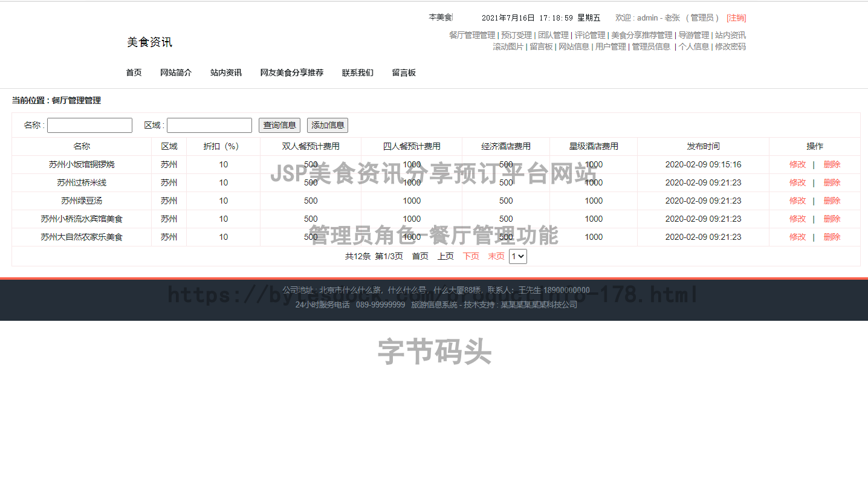The height and width of the screenshot is (499, 868).
Task: Go to 末页 last page
Action: pyautogui.click(x=496, y=256)
